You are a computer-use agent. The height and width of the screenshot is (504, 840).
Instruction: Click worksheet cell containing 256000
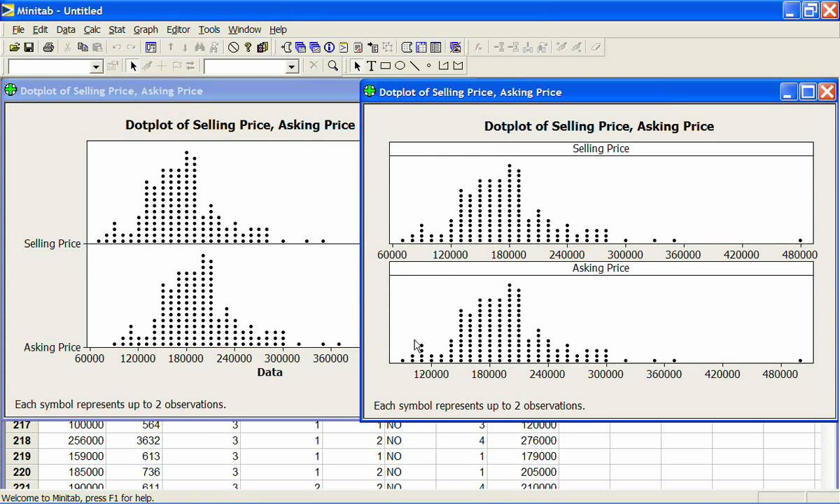72,440
